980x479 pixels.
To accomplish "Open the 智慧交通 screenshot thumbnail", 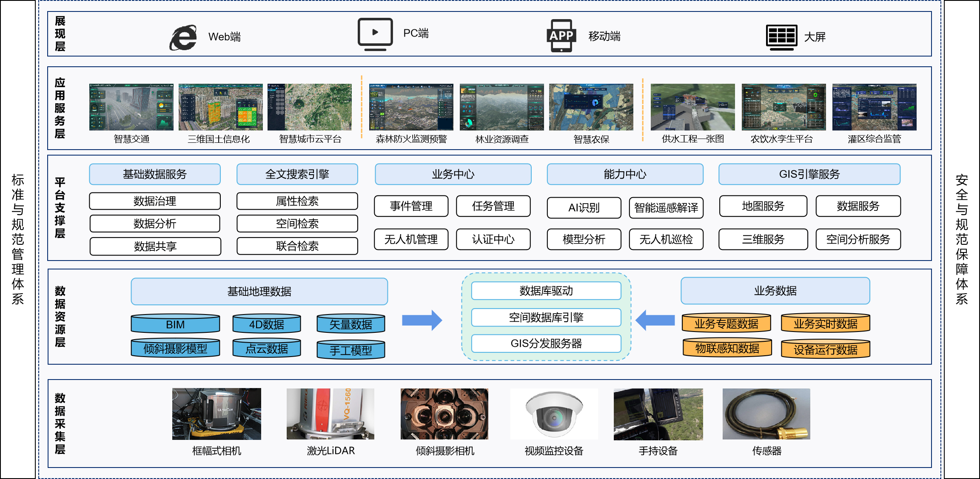I will coord(131,107).
